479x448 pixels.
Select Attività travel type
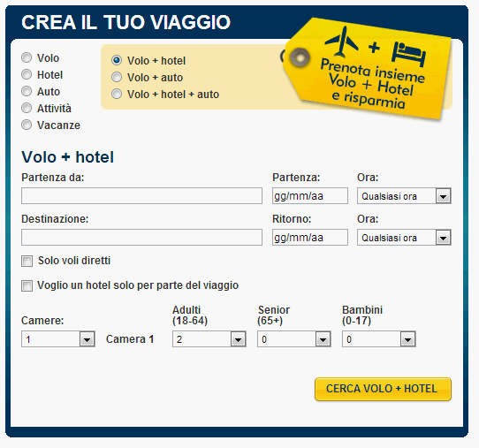click(27, 108)
